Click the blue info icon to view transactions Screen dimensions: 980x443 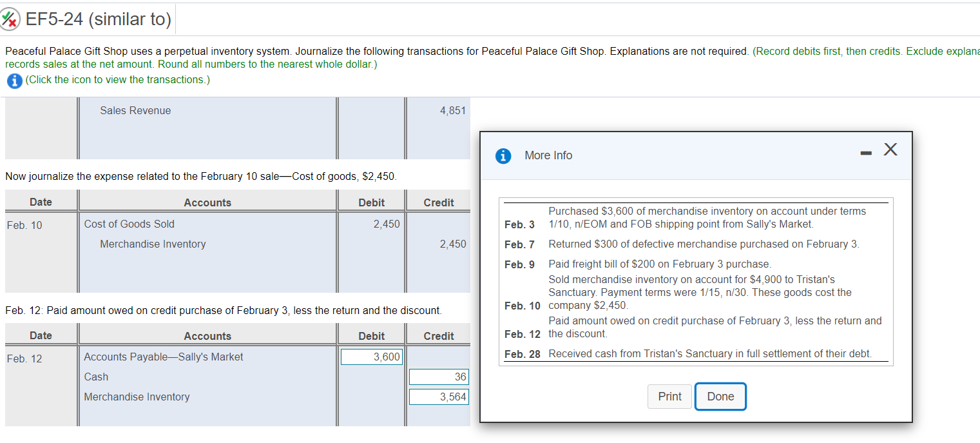14,80
